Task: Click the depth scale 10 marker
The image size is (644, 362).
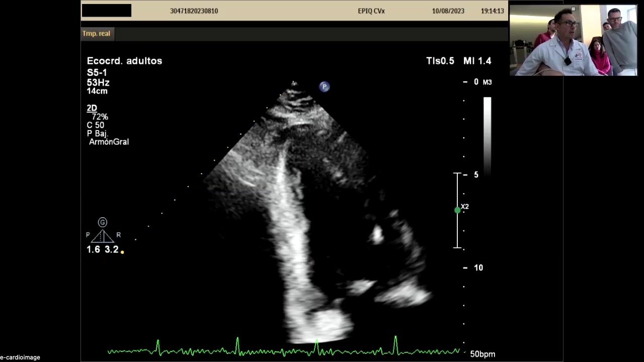Action: 478,267
